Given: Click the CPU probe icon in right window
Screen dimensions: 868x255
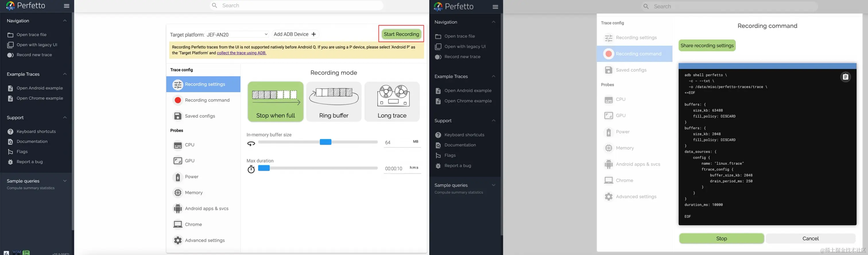Looking at the screenshot, I should pyautogui.click(x=608, y=100).
